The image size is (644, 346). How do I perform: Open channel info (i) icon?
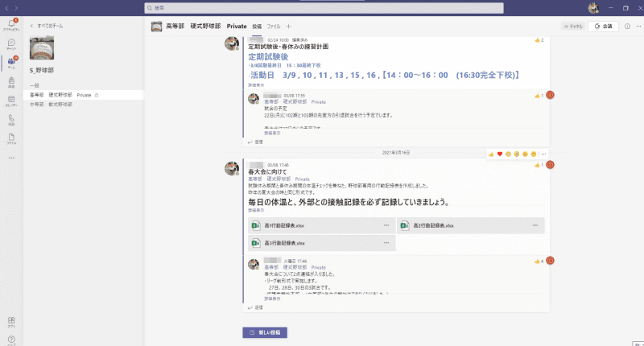[x=627, y=27]
